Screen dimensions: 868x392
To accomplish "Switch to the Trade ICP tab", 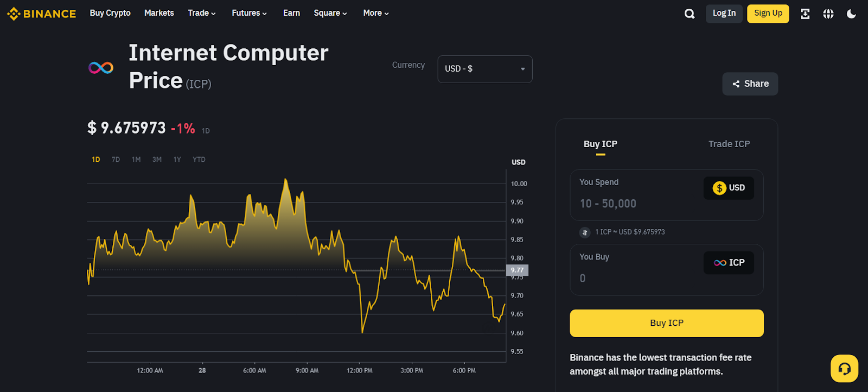I will pos(729,144).
